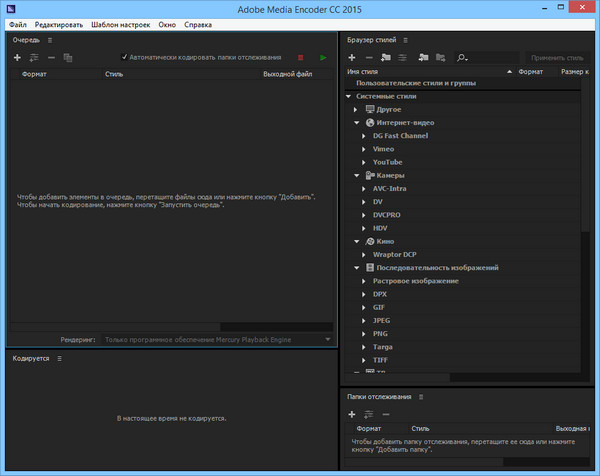600x476 pixels.
Task: Expand the Другое preset group
Action: pos(358,109)
